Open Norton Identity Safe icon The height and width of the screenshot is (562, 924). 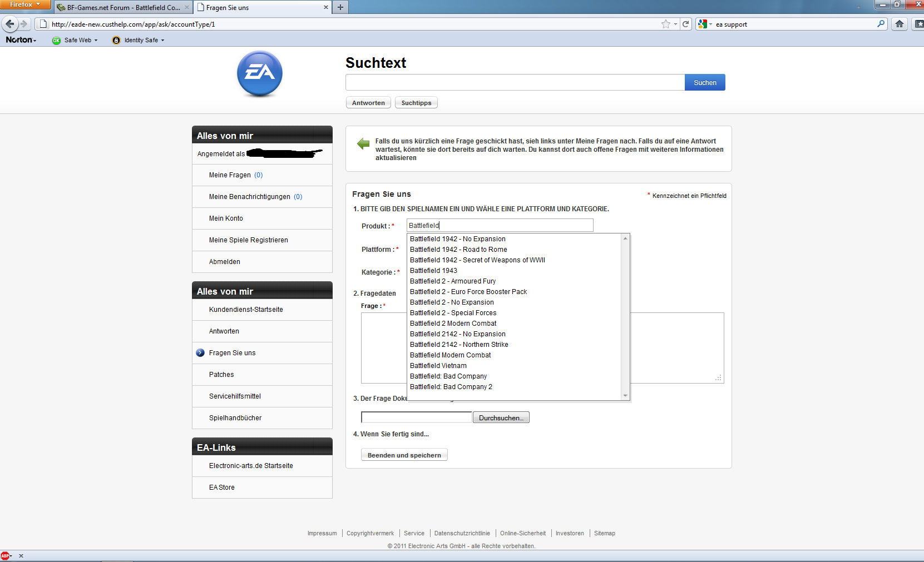pos(116,40)
